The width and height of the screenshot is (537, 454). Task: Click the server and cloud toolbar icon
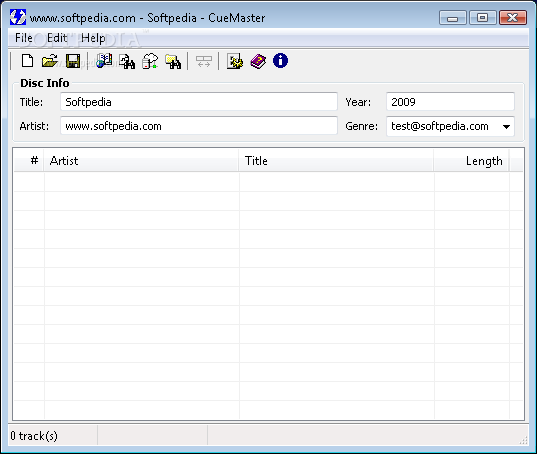[150, 61]
